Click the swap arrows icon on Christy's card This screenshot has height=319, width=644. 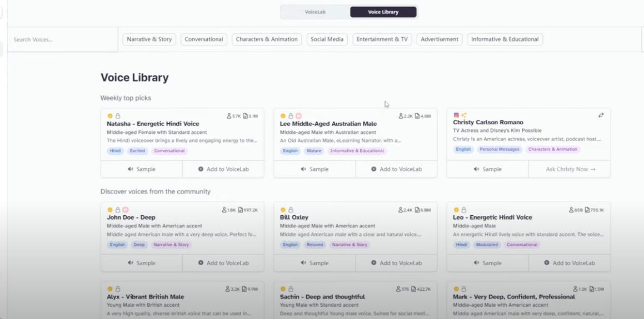[x=601, y=115]
